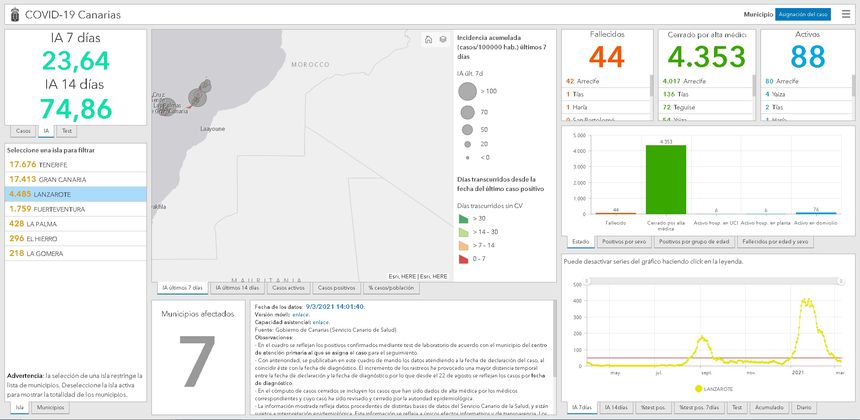Open the map layers list icon
The image size is (860, 420).
point(442,40)
